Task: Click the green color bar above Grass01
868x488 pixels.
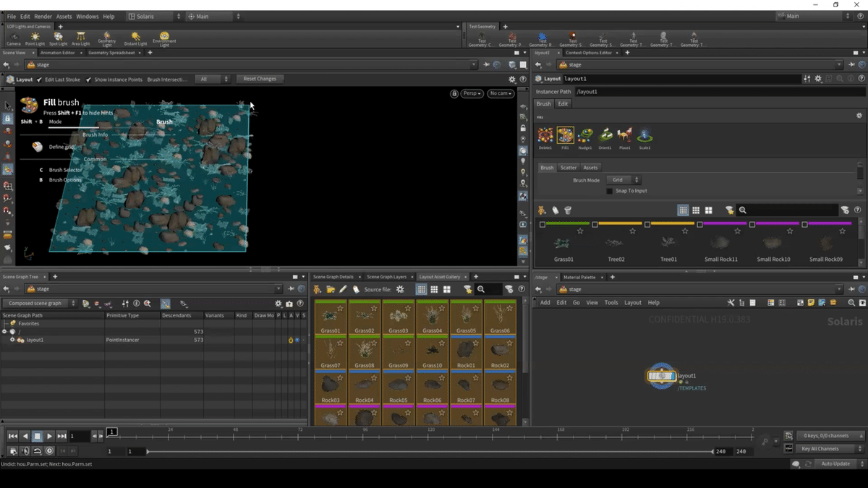Action: pyautogui.click(x=567, y=224)
